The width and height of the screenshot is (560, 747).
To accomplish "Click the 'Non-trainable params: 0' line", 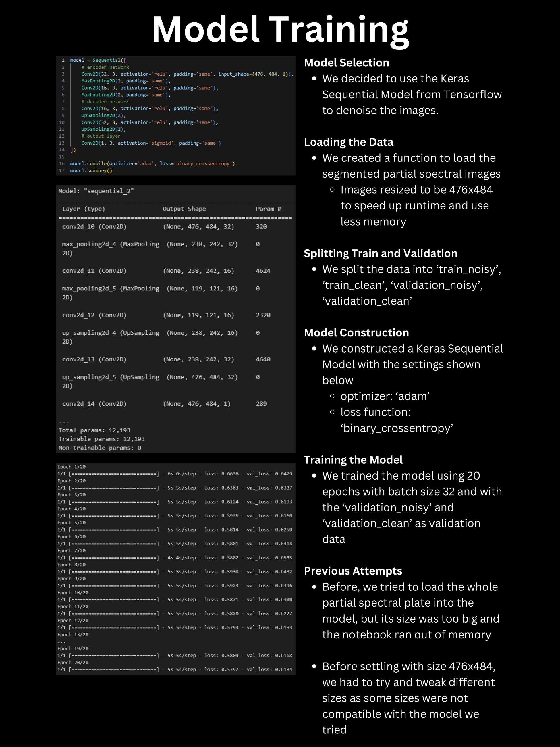I will [100, 448].
